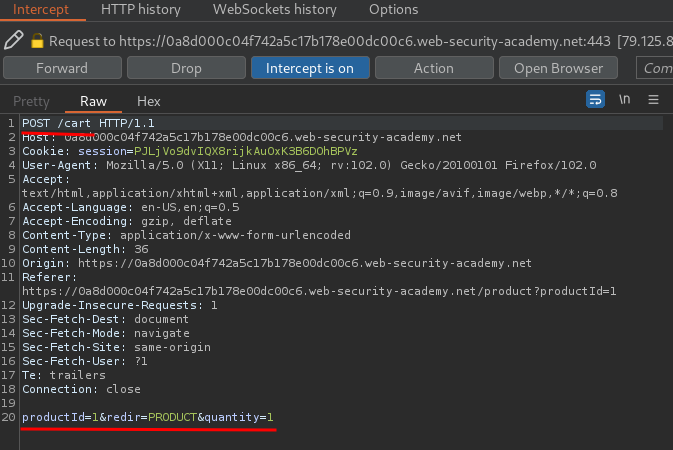Viewport: 673px width, 450px height.
Task: Click the quantity=1 parameter in request body
Action: (239, 417)
